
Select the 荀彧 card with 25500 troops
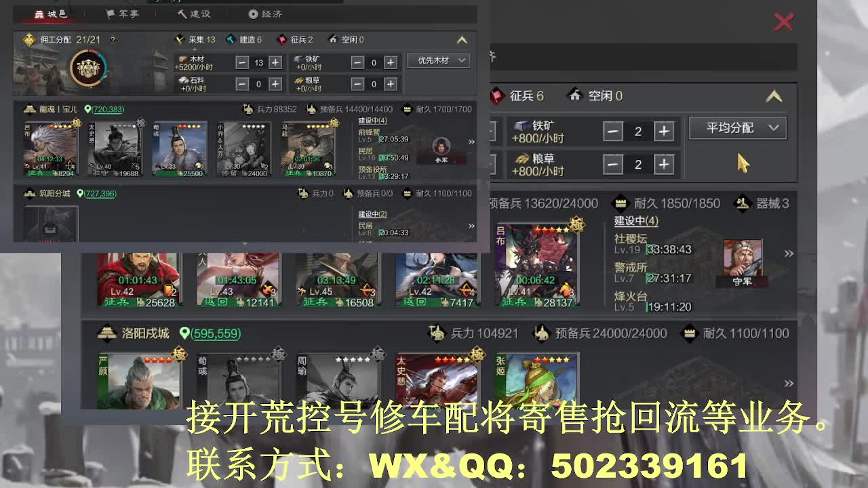coord(180,149)
